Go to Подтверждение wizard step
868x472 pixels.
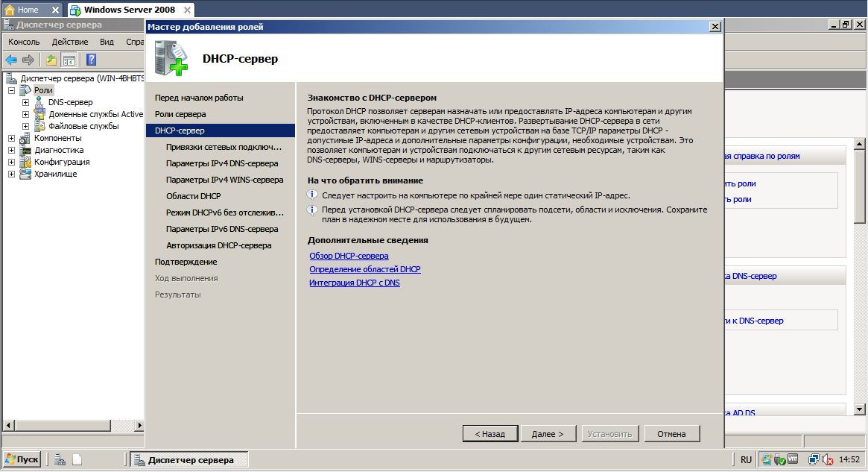186,262
